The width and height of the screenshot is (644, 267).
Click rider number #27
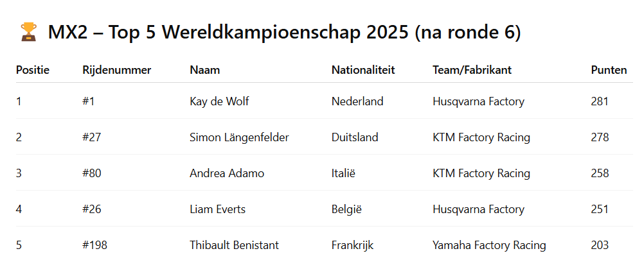(x=92, y=137)
